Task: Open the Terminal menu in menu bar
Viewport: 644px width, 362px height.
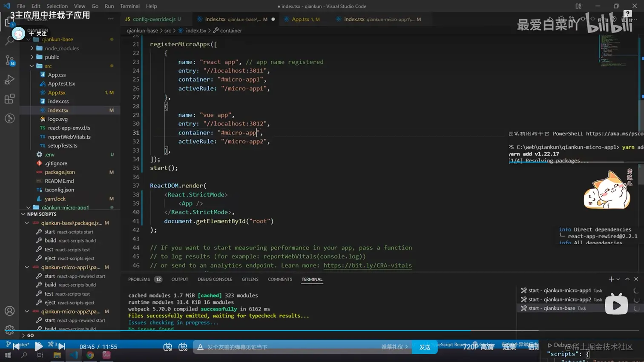Action: [129, 6]
